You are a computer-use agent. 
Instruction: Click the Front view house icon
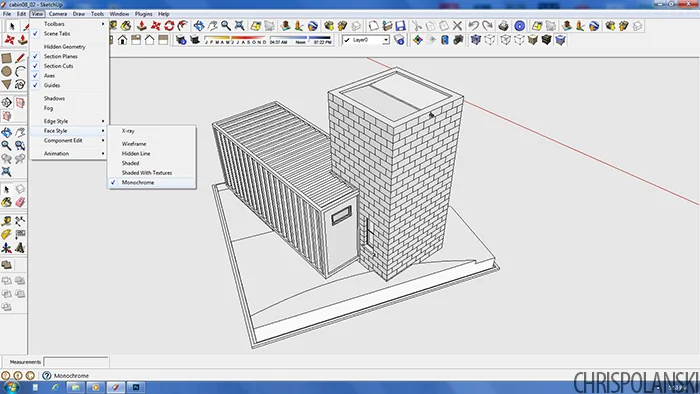tap(122, 40)
